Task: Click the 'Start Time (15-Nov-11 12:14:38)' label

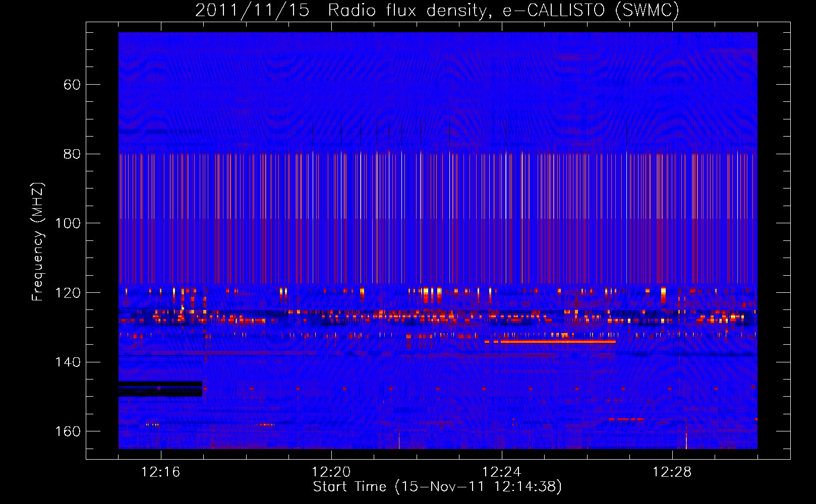Action: 437,487
